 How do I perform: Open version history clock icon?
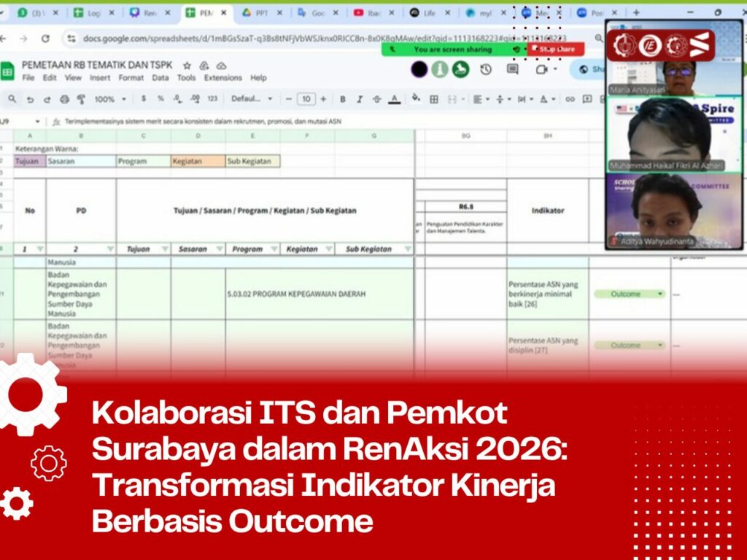[x=485, y=70]
